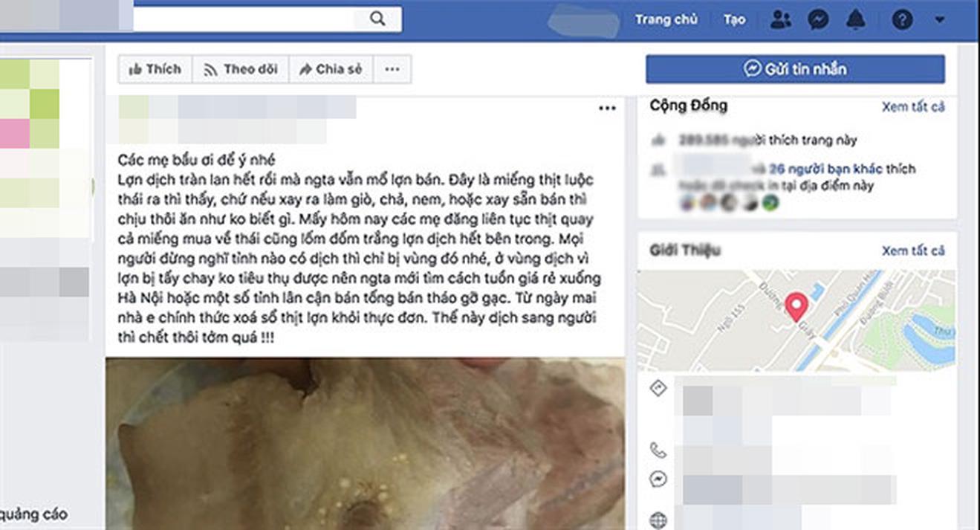Open Xem tất cả in Cộng Đồng
The width and height of the screenshot is (980, 530).
coord(913,107)
